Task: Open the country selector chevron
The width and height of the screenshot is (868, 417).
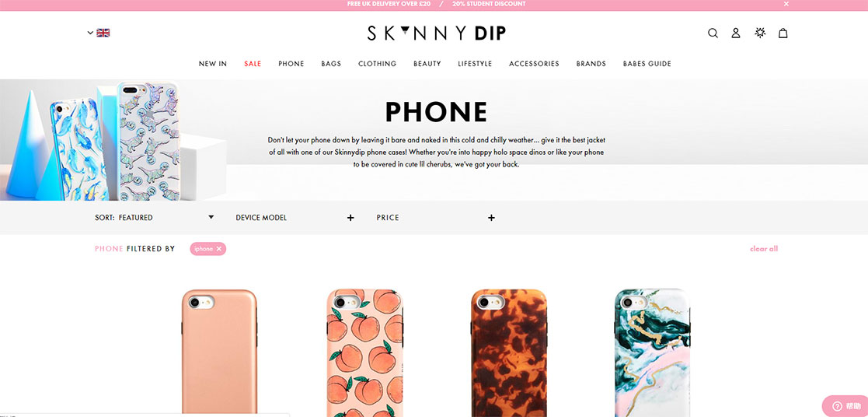Action: (x=90, y=33)
